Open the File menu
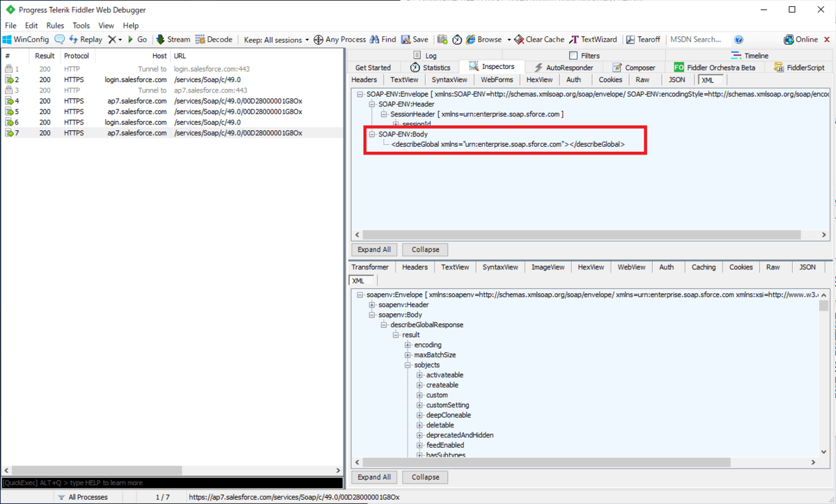The image size is (836, 504). tap(10, 26)
